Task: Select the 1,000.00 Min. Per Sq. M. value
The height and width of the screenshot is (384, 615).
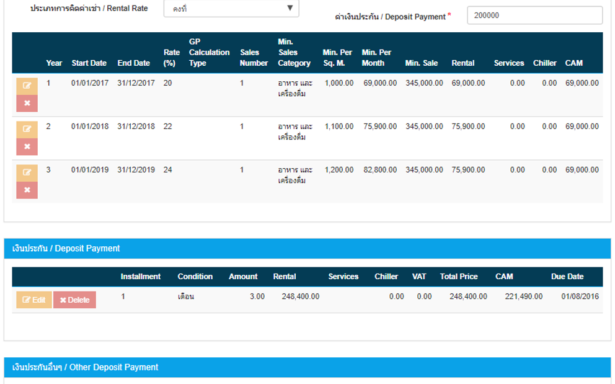Action: point(339,83)
